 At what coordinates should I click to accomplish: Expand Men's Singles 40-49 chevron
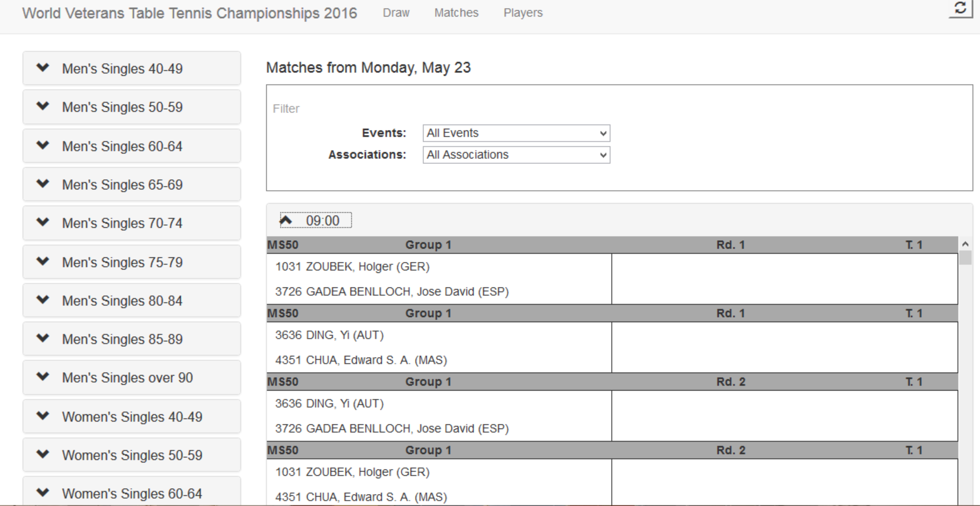[x=43, y=68]
